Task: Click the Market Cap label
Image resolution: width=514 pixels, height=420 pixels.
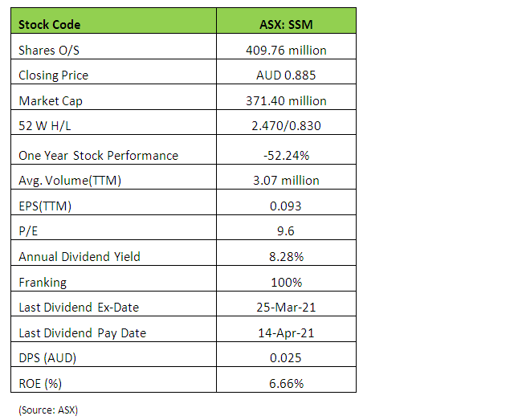Action: point(50,101)
